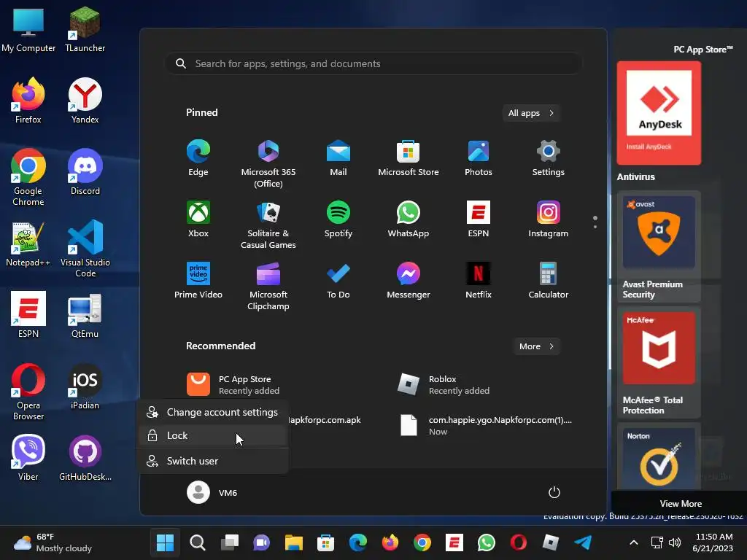Open TLauncher desktop shortcut
This screenshot has width=747, height=560.
pyautogui.click(x=85, y=29)
